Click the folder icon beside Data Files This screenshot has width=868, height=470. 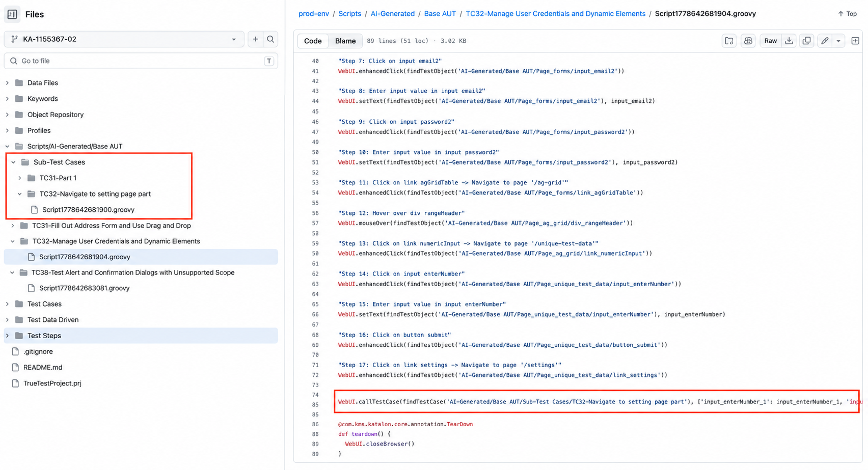[x=19, y=82]
